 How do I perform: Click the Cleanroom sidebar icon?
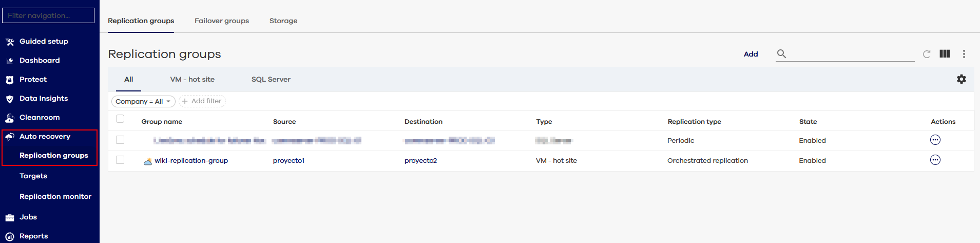(10, 118)
